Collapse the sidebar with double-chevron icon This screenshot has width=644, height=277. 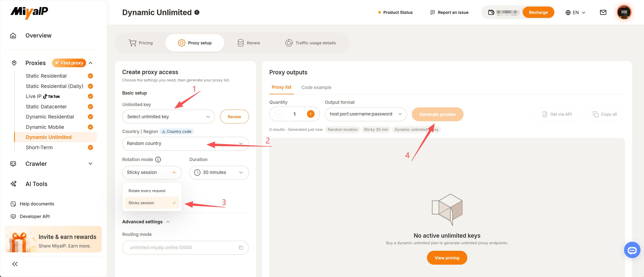click(15, 264)
